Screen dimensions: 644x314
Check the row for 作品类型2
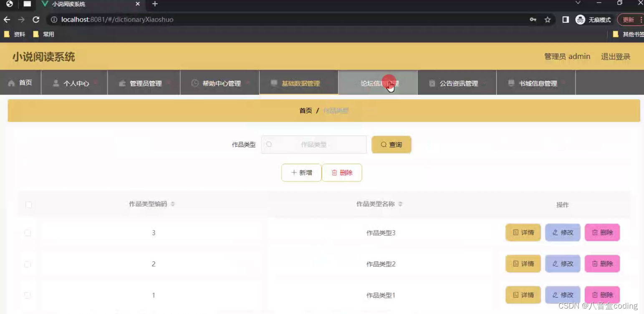pos(28,264)
